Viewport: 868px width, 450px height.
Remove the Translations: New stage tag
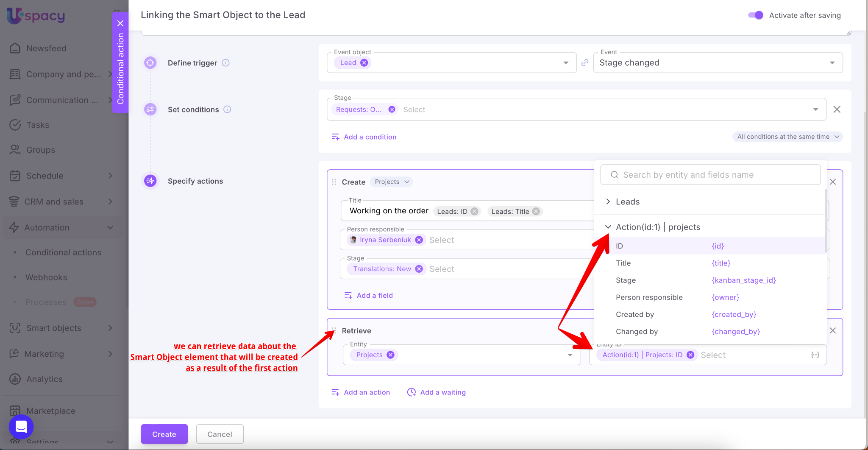[x=419, y=269]
